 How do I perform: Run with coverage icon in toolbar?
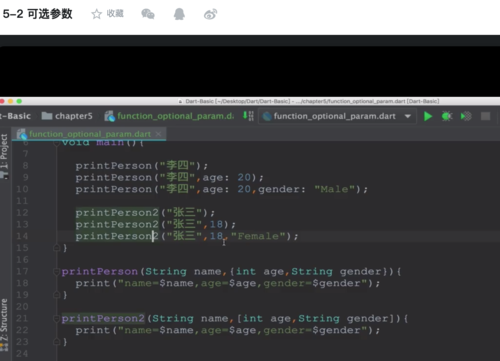[x=466, y=116]
